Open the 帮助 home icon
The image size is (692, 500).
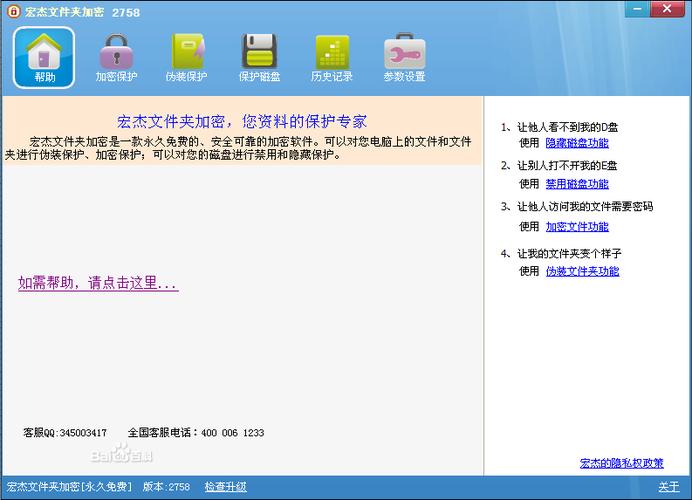[x=44, y=58]
